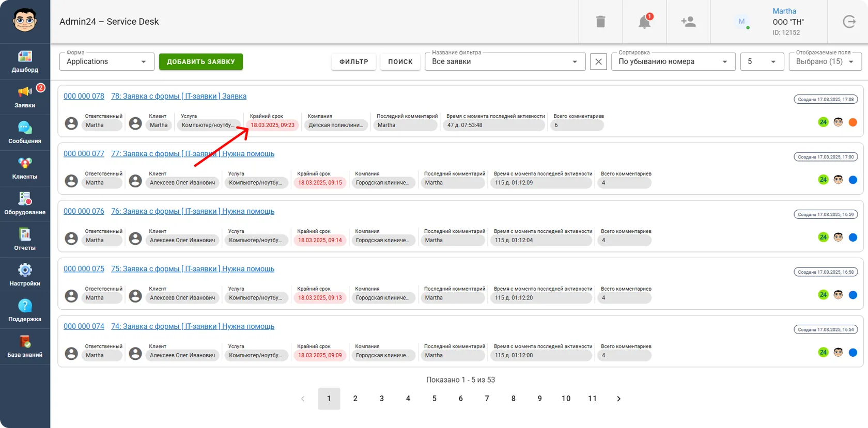
Task: Open Настройки gear in sidebar
Action: 25,275
